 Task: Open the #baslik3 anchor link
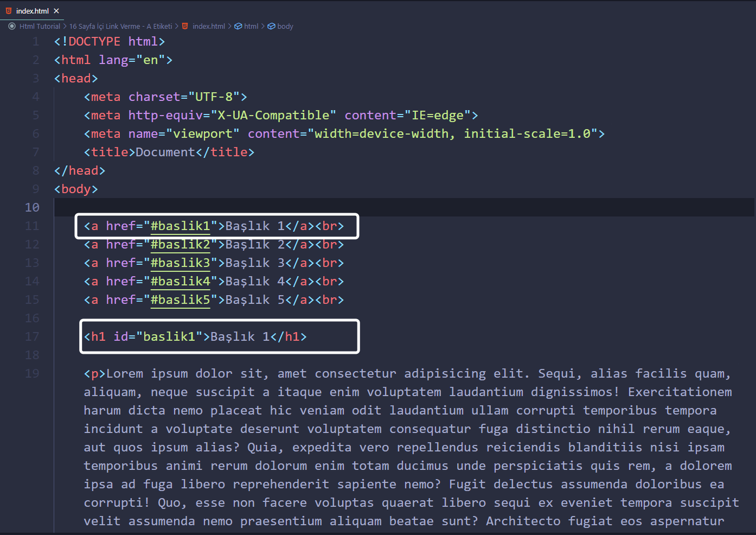(180, 263)
